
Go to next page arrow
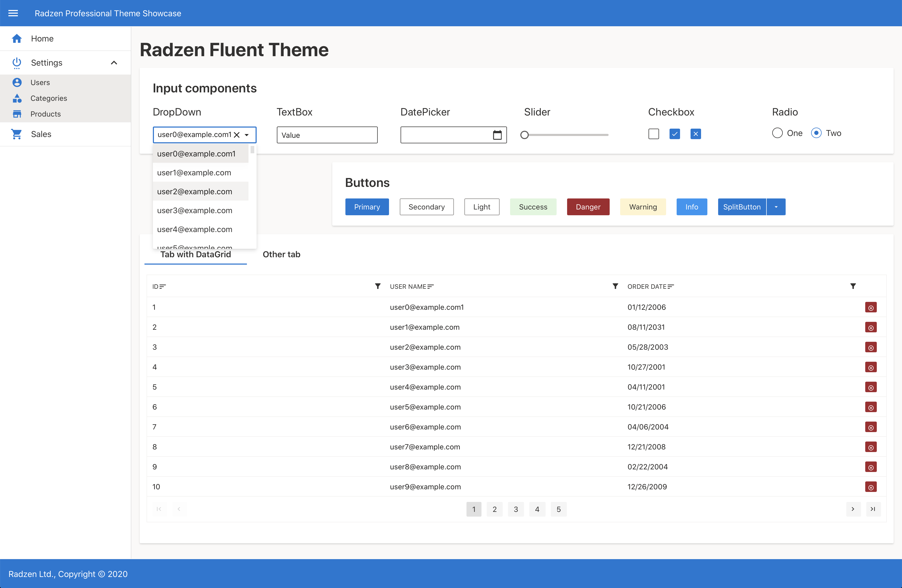[853, 509]
